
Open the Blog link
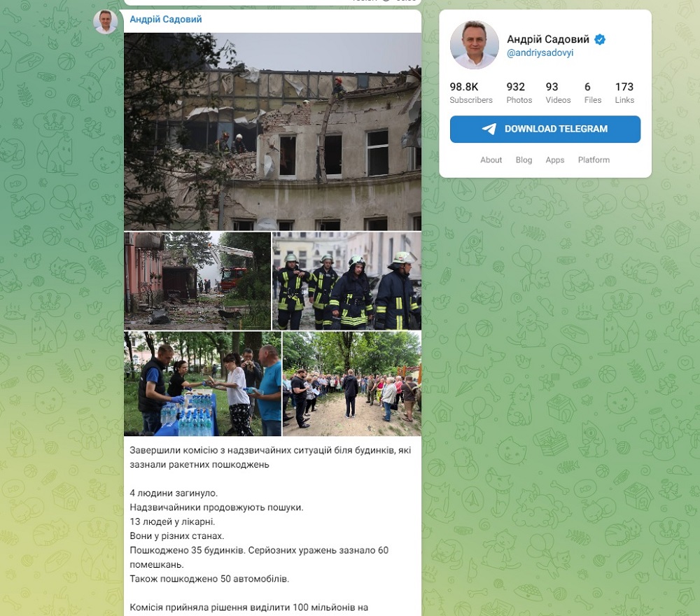click(524, 160)
